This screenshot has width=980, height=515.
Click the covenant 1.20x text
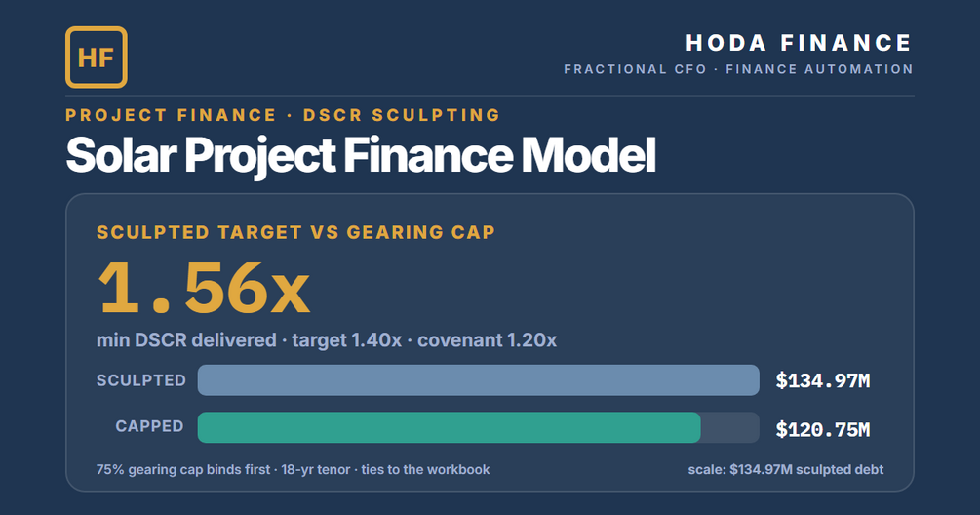pyautogui.click(x=487, y=340)
